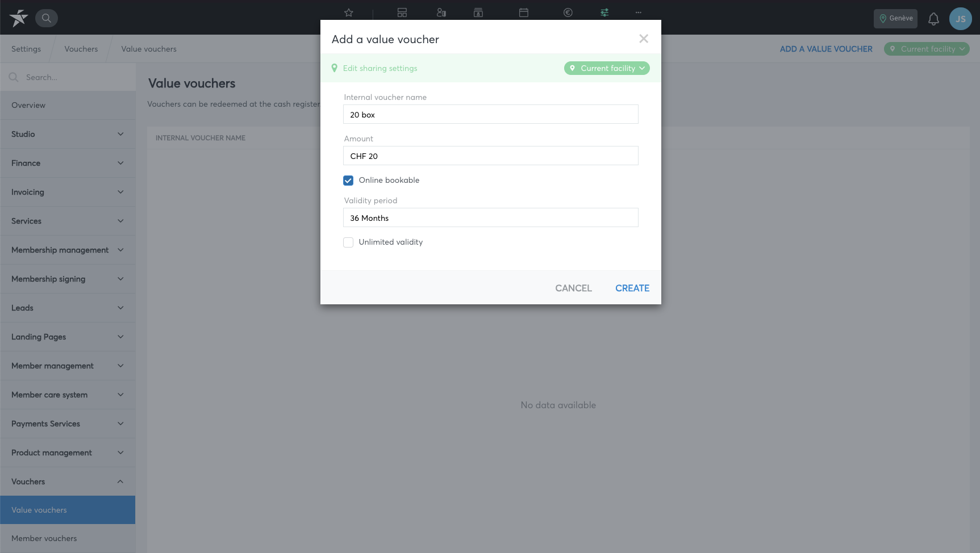Click the CREATE button
Image resolution: width=980 pixels, height=553 pixels.
coord(632,288)
